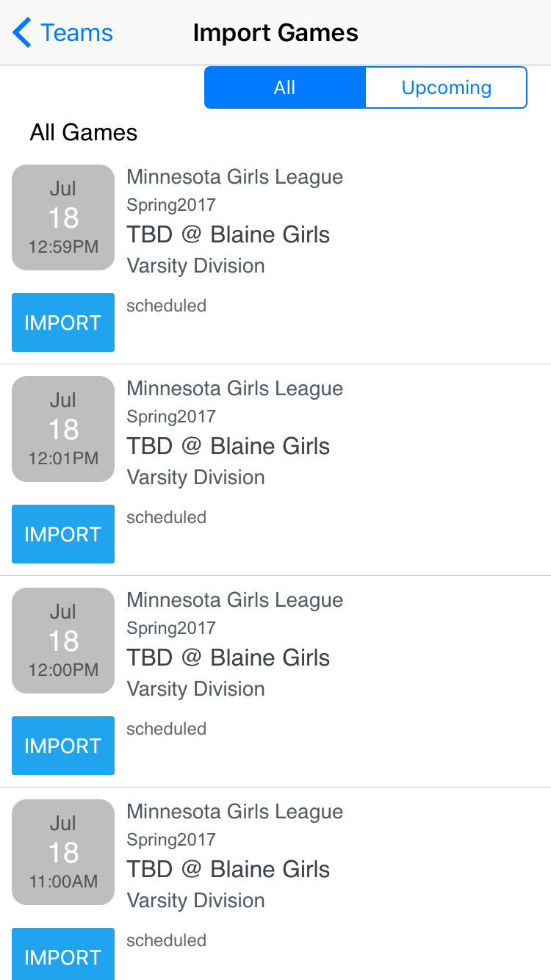Tap the Jul 18 12:00PM date badge

63,641
